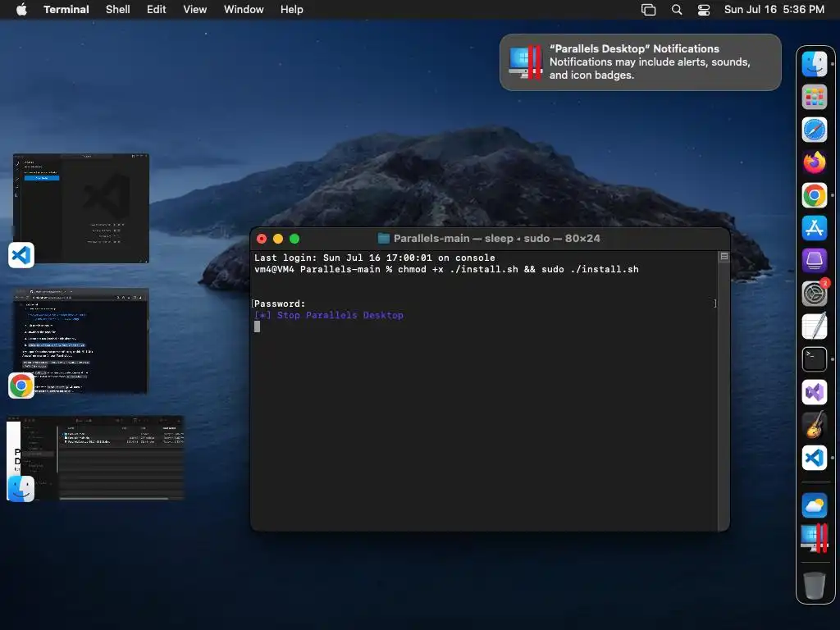The image size is (840, 630).
Task: Open the View menu
Action: pyautogui.click(x=195, y=10)
